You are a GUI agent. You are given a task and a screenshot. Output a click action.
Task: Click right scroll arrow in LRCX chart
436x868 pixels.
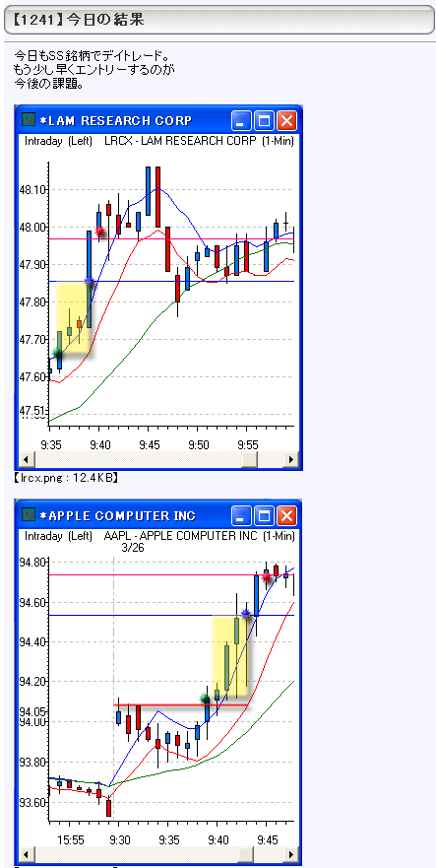291,459
